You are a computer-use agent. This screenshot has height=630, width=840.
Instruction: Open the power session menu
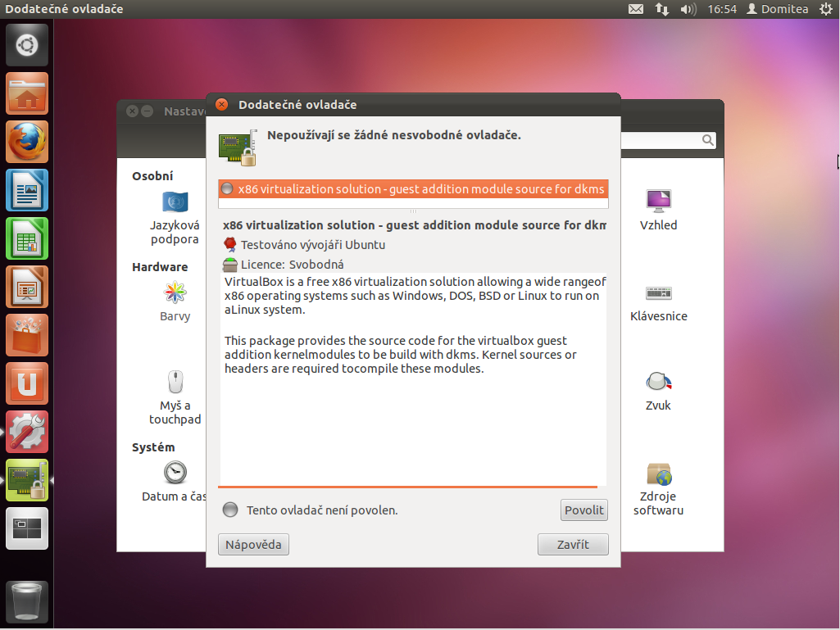(824, 9)
